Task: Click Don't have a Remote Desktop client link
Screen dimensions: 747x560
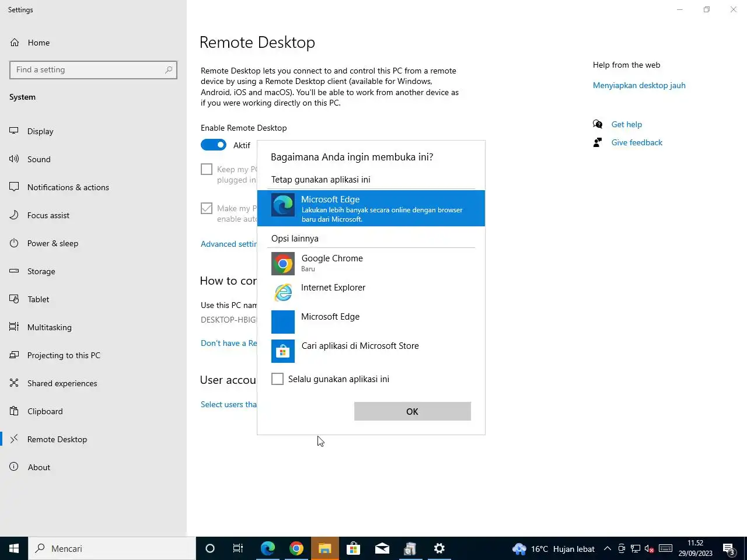Action: click(229, 343)
